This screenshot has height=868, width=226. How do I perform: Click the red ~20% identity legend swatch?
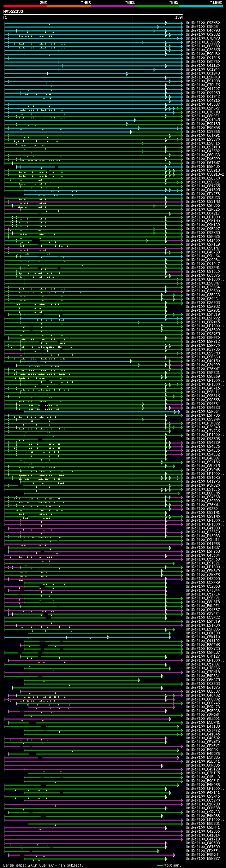(x=25, y=6)
